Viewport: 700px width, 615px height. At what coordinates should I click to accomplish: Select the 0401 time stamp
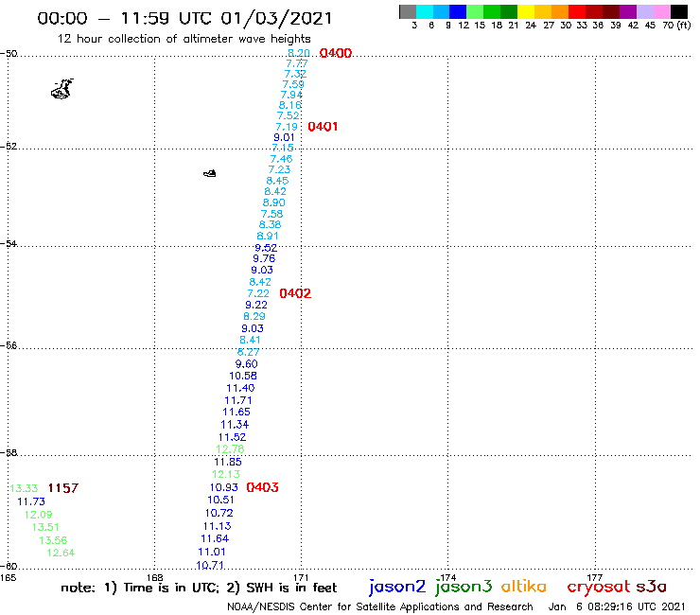point(323,127)
